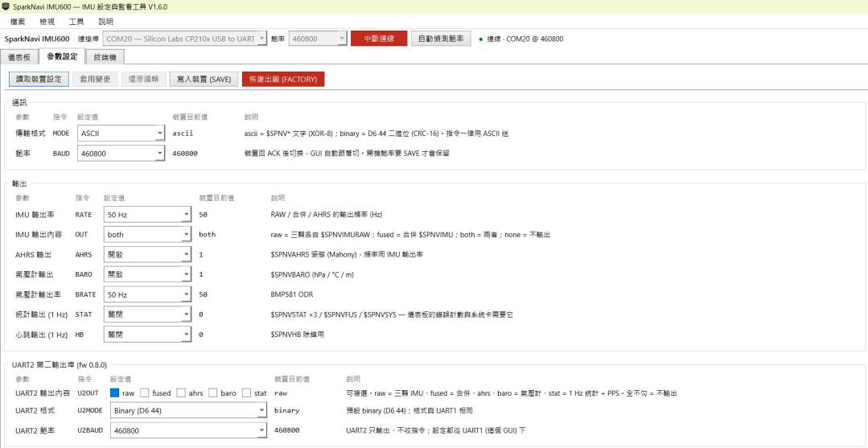Click the RATE device value 50
Viewport: 868px width, 448px height.
pos(204,214)
